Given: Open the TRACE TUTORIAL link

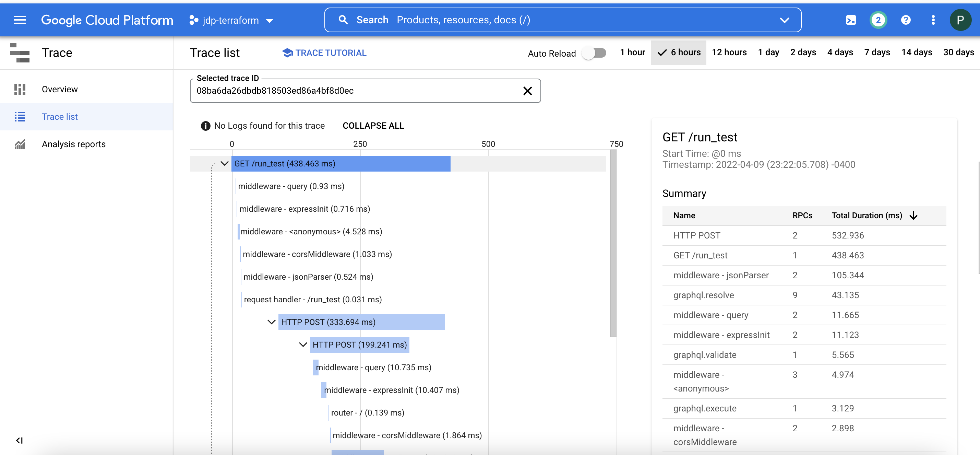Looking at the screenshot, I should [324, 53].
